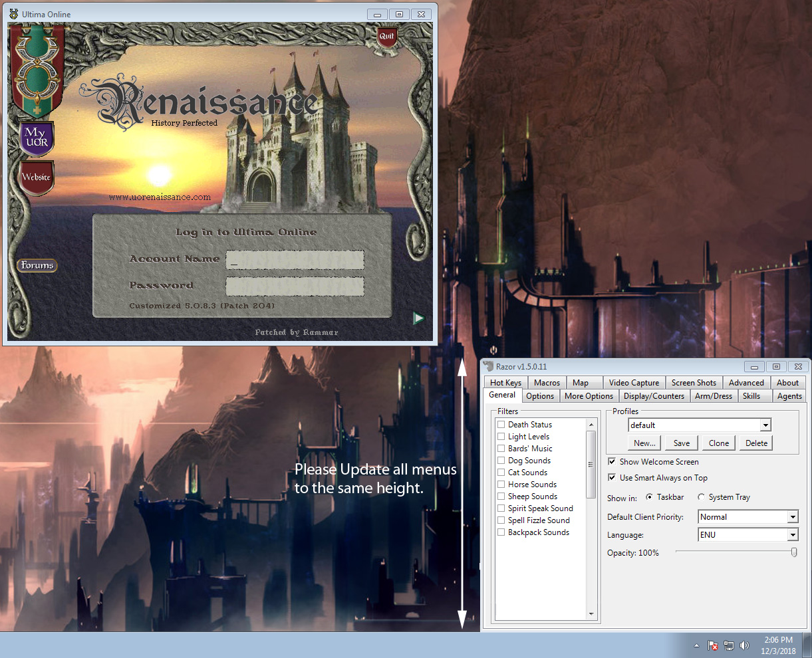Click the green arrow to log in
The image size is (812, 658).
coord(418,318)
